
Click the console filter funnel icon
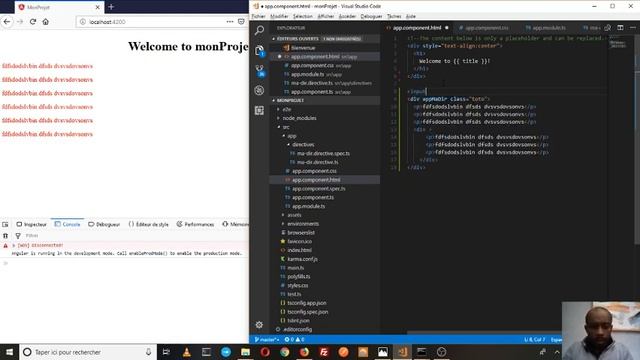coord(18,236)
